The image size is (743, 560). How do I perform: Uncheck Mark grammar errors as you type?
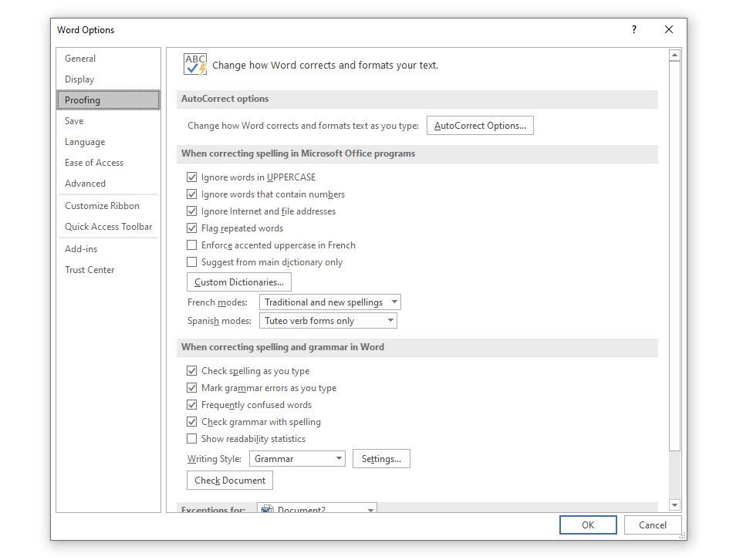pos(192,387)
